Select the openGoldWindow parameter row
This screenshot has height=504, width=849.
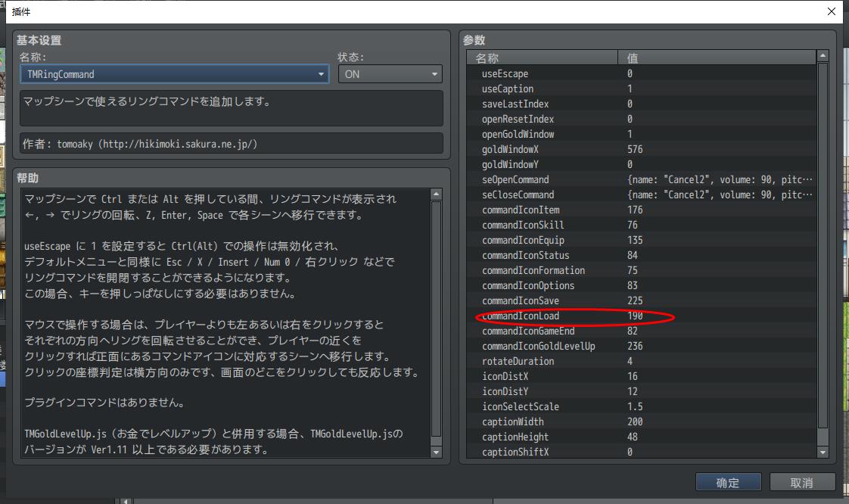(642, 134)
